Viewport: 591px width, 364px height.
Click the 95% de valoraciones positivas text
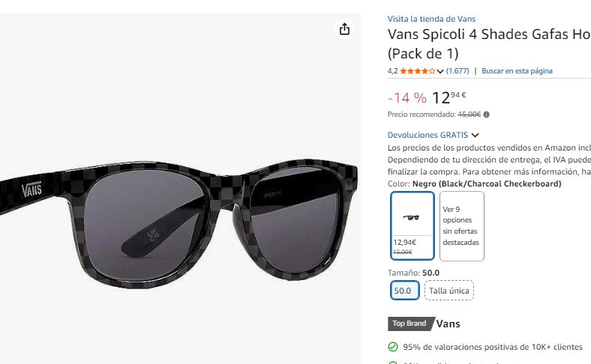pyautogui.click(x=492, y=348)
